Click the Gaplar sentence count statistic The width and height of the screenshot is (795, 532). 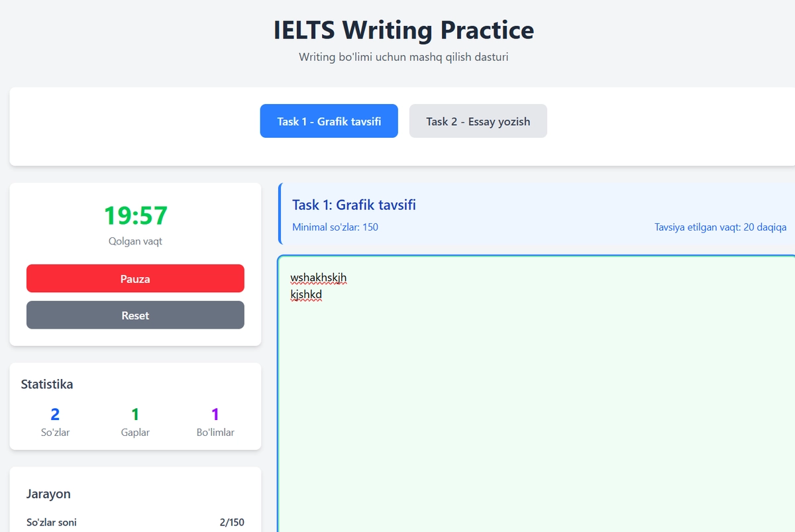(135, 423)
